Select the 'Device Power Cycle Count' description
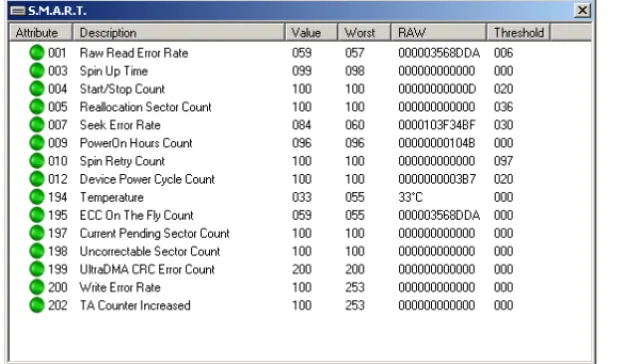The image size is (640, 364). 147,179
